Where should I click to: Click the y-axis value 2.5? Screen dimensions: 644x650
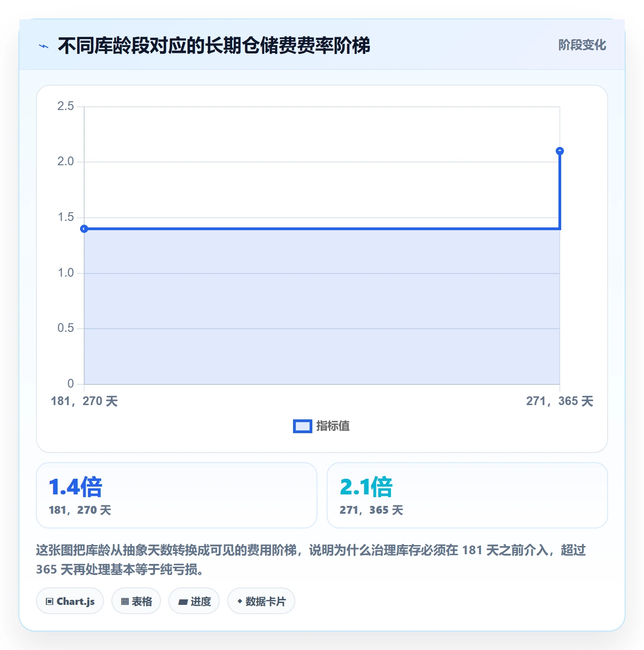(65, 106)
